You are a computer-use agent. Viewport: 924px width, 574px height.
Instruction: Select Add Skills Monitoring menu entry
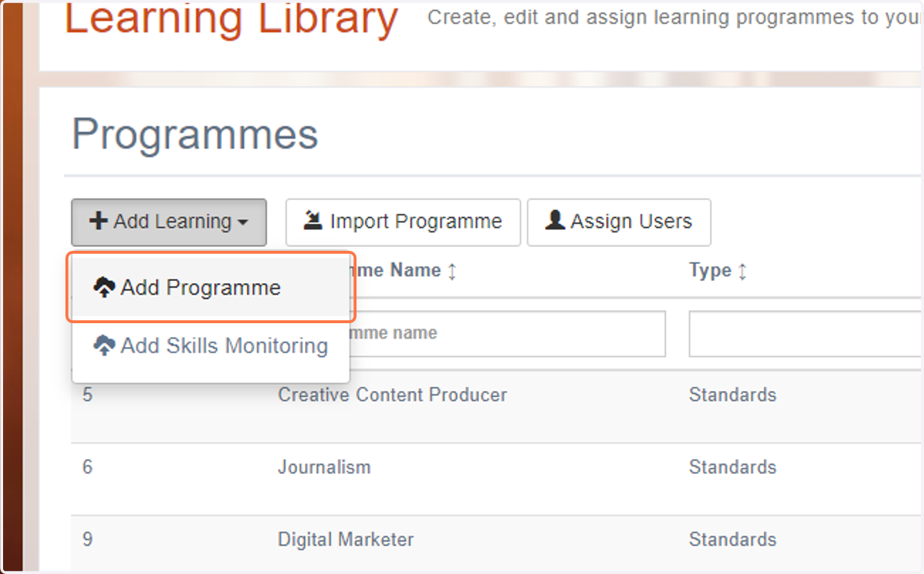click(211, 346)
